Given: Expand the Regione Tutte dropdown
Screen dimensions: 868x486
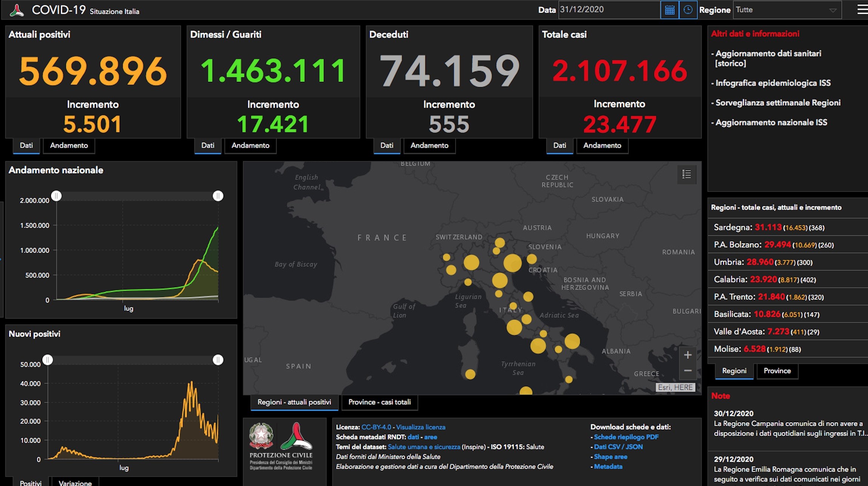Looking at the screenshot, I should (x=787, y=10).
